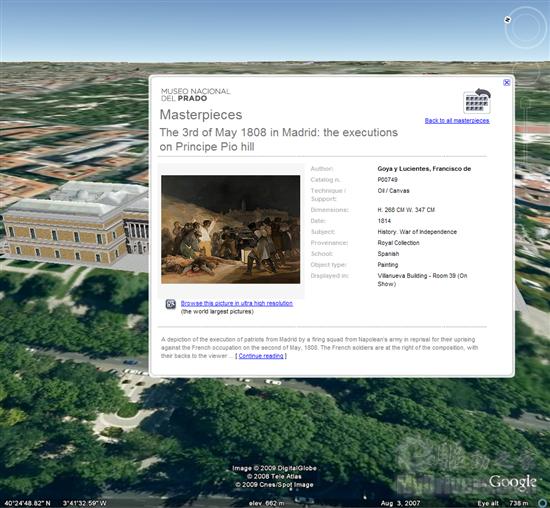The width and height of the screenshot is (550, 508).
Task: Click subject 'History. War of Independence'
Action: 417,232
